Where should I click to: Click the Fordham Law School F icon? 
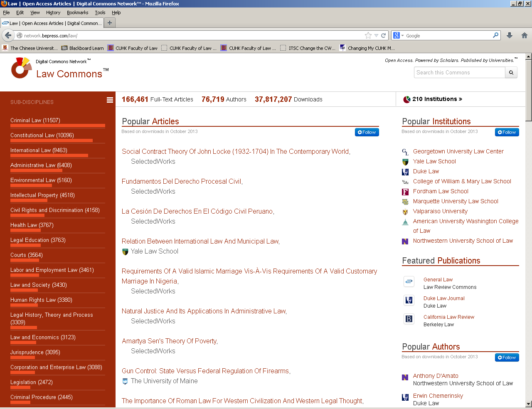[x=405, y=192]
